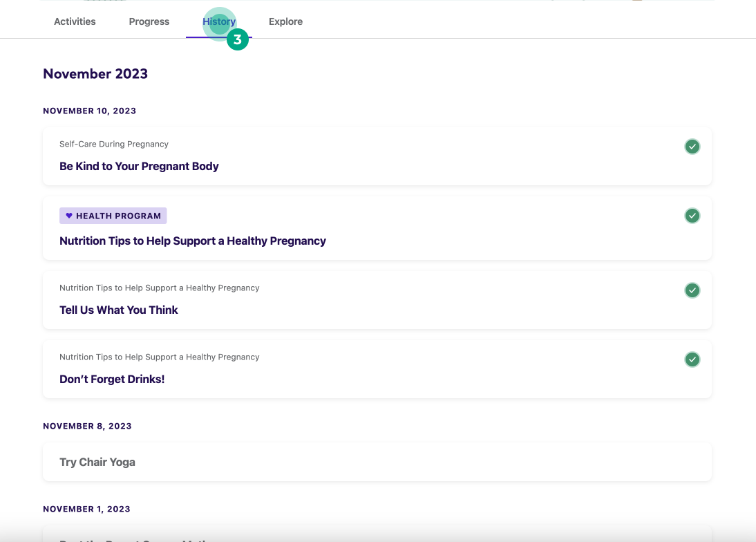Click the History tab underline indicator

click(x=218, y=38)
